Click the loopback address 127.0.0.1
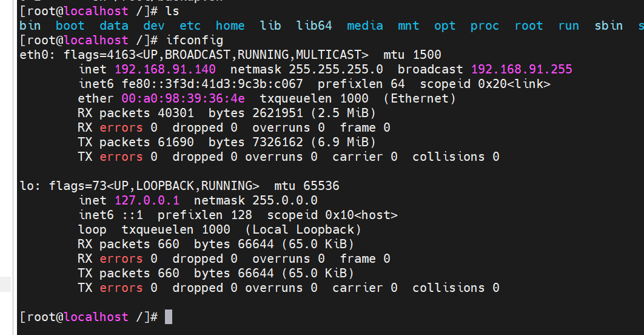 coord(150,200)
